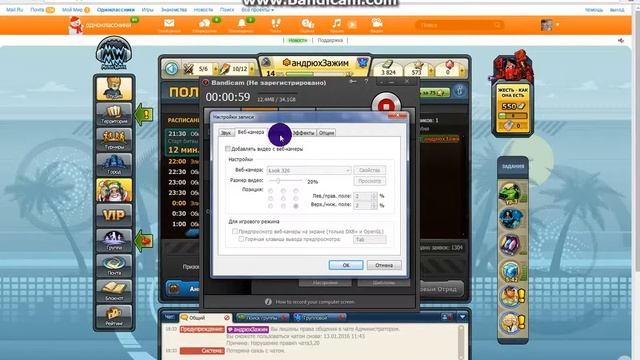The height and width of the screenshot is (360, 640).
Task: Open the Santa character icon in sidebar
Action: (114, 190)
